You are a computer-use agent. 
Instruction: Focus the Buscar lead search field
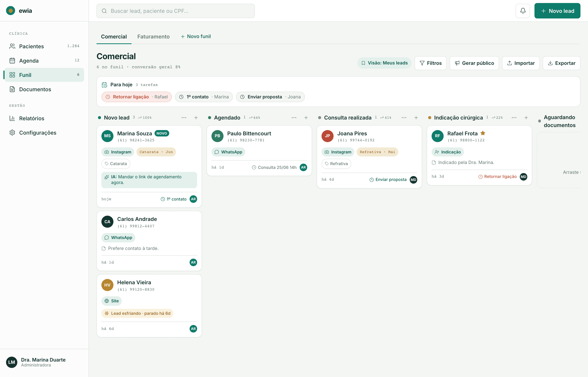pyautogui.click(x=175, y=11)
